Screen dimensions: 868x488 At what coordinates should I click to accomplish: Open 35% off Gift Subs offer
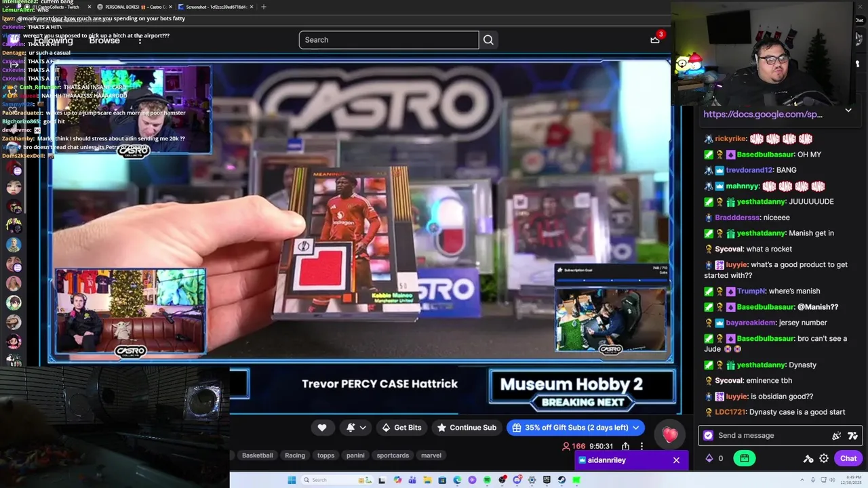(576, 428)
